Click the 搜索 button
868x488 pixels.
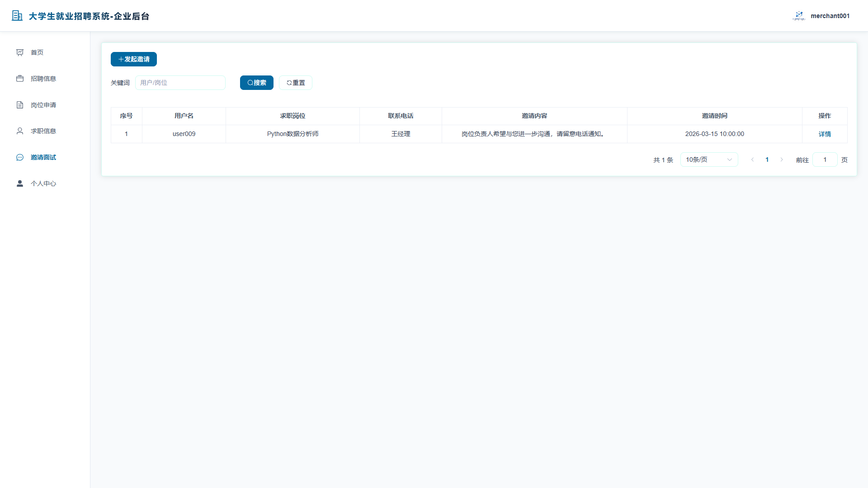(x=257, y=83)
